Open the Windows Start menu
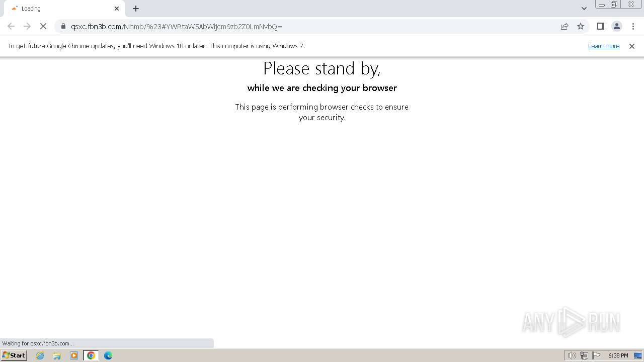644x362 pixels. click(14, 355)
